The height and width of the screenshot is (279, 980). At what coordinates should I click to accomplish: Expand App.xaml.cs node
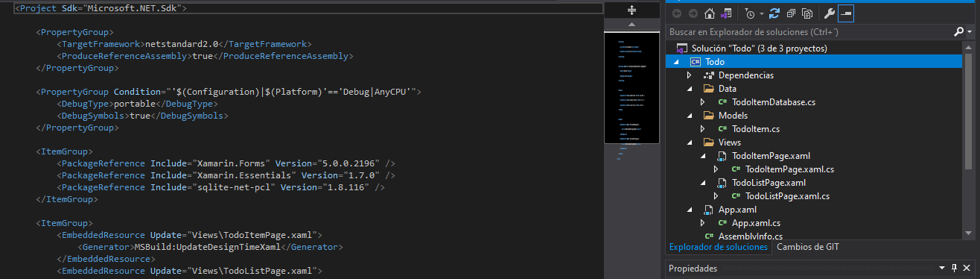(x=702, y=223)
